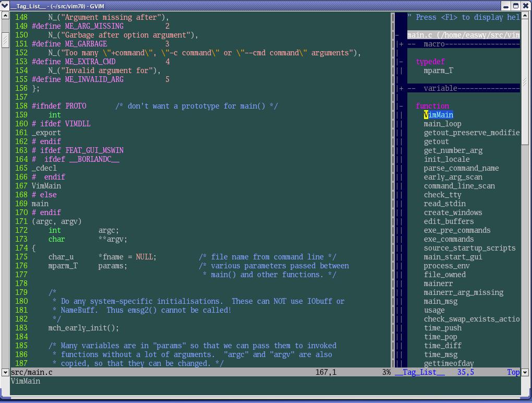Select exe_commands in the tag list
Viewport: 532px width, 403px height.
coord(449,240)
